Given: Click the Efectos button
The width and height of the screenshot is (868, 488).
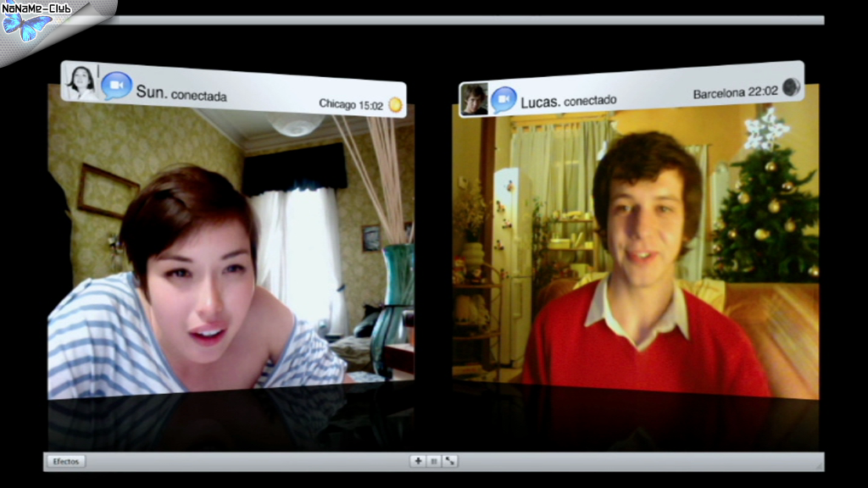Looking at the screenshot, I should tap(65, 462).
